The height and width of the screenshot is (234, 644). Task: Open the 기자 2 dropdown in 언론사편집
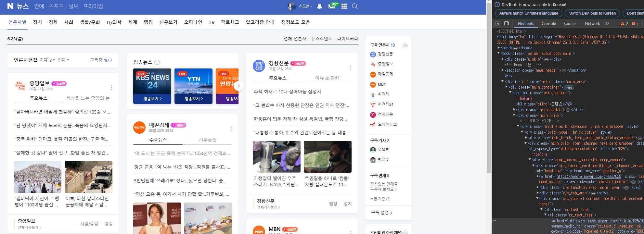pos(47,60)
